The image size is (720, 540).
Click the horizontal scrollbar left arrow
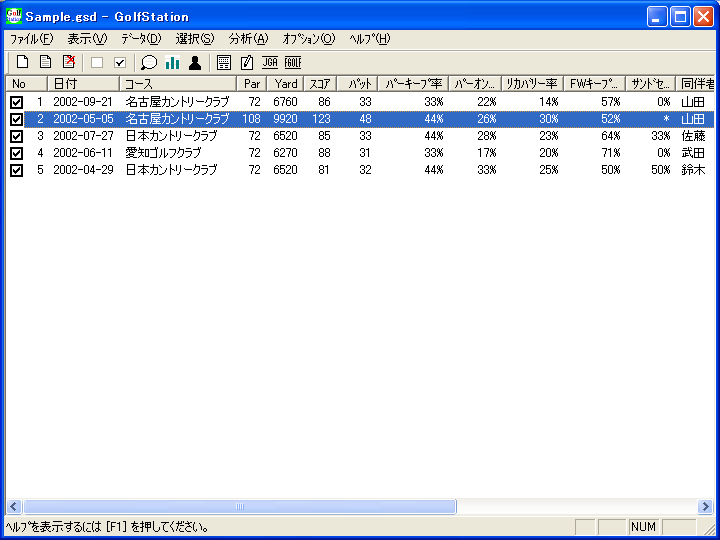tap(13, 506)
